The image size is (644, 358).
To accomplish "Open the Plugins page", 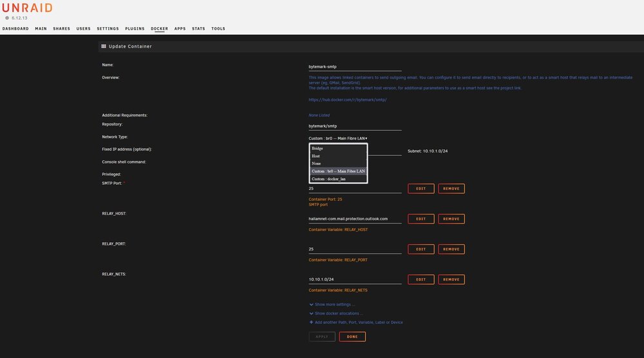I will point(135,29).
